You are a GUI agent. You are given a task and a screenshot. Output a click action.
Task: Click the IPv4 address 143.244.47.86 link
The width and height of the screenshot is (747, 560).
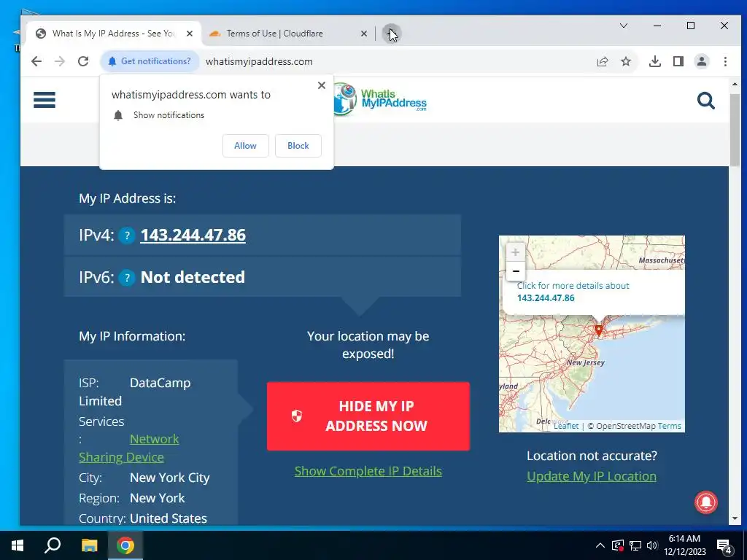[193, 235]
